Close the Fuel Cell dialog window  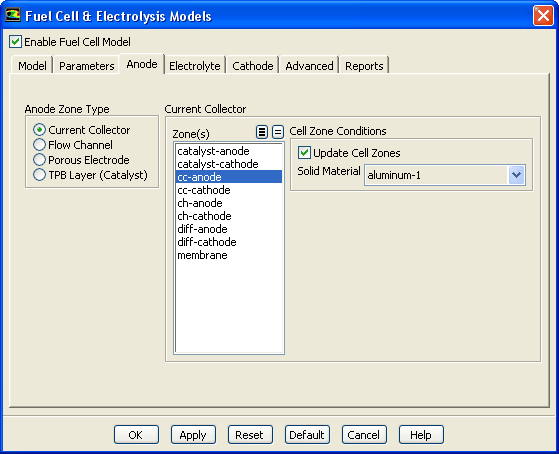[543, 15]
